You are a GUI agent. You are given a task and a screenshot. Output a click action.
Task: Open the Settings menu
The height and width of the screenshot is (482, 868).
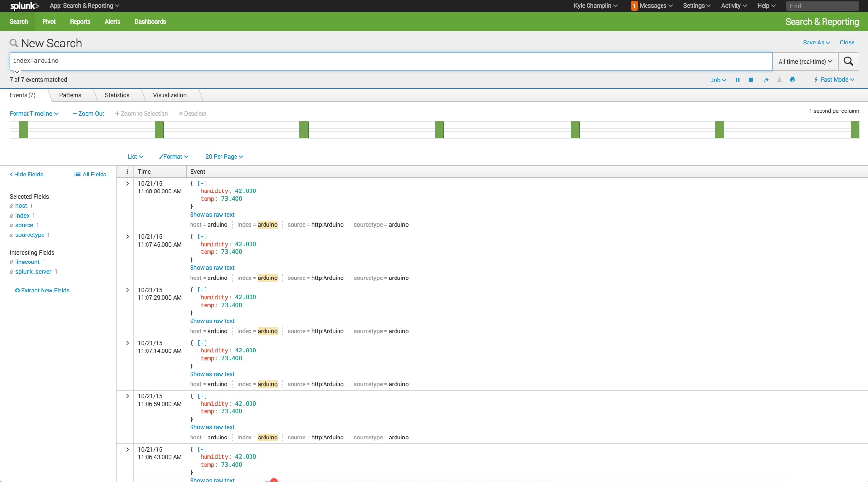click(697, 6)
